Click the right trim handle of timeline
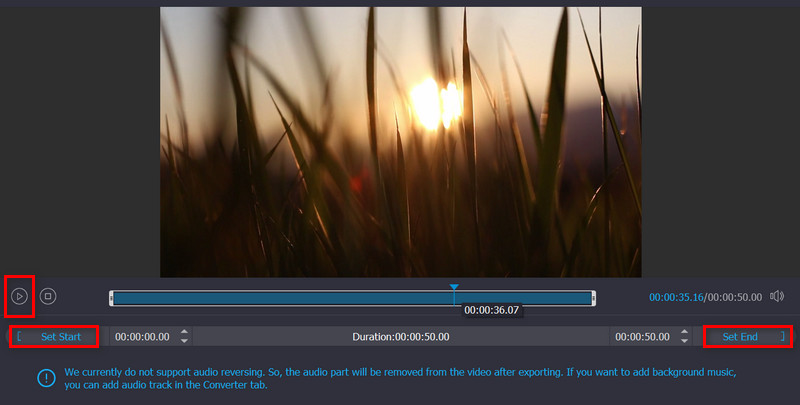Image resolution: width=800 pixels, height=405 pixels. tap(594, 298)
